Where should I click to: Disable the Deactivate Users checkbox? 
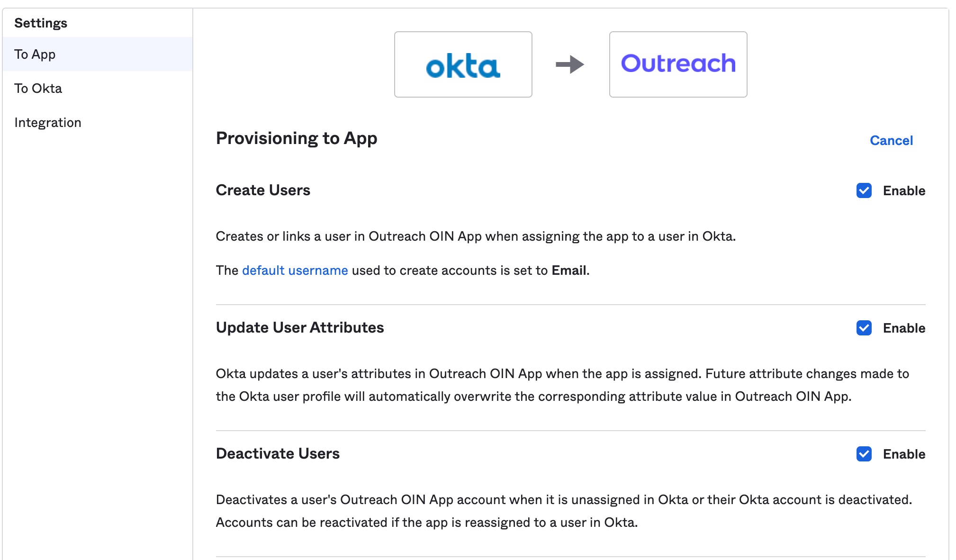864,454
